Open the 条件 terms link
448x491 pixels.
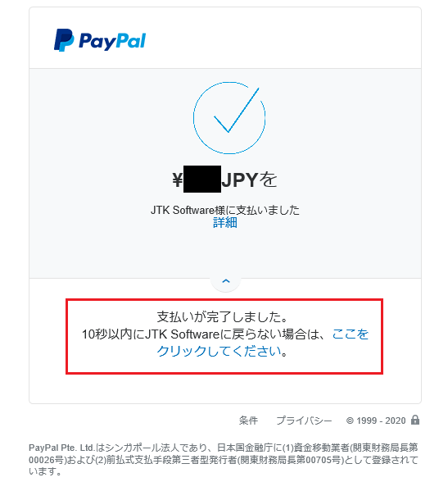pos(248,421)
